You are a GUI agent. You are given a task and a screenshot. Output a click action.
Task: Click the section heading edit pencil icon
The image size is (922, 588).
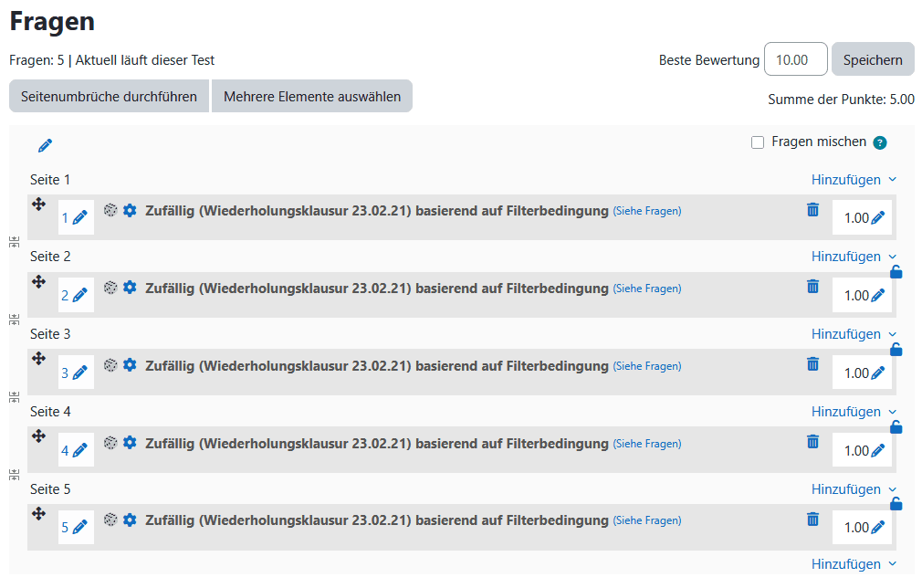click(46, 146)
